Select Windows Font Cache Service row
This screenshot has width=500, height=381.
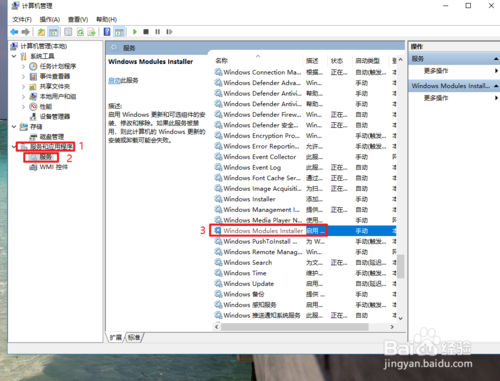[305, 178]
